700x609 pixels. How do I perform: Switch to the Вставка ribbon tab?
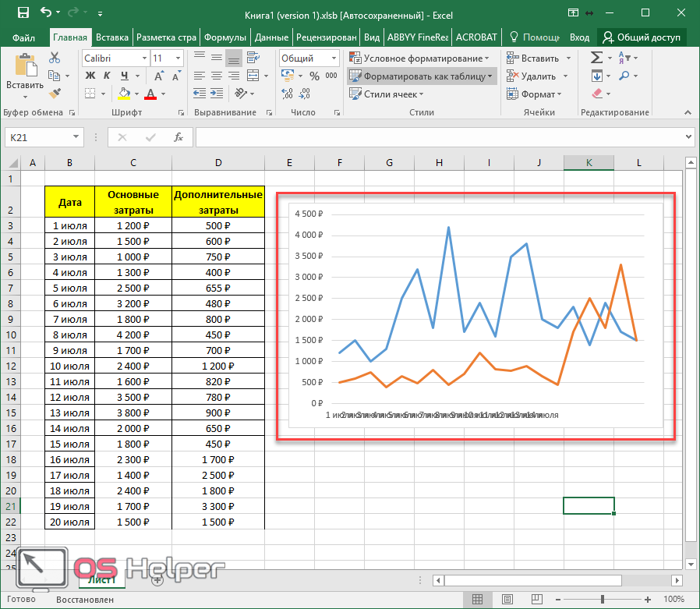point(112,37)
